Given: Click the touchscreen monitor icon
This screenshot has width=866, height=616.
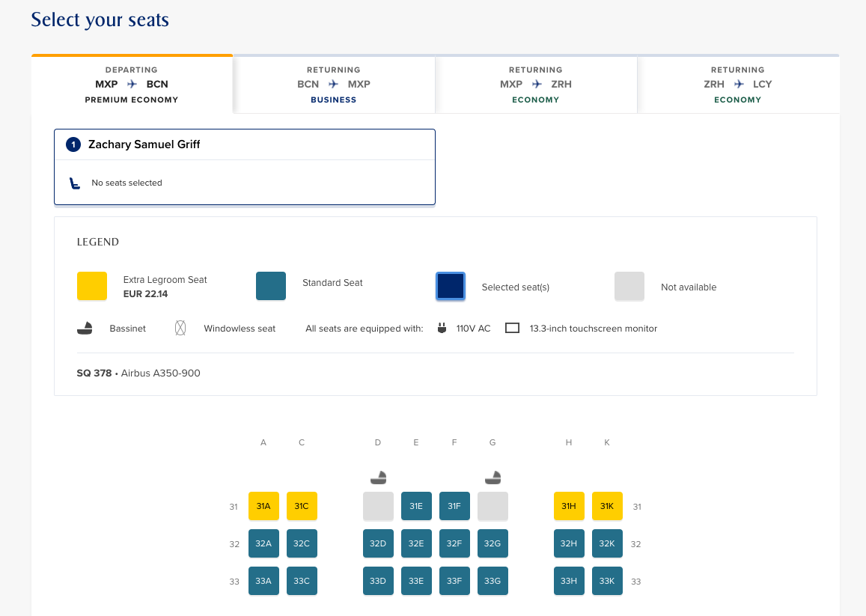Looking at the screenshot, I should click(512, 329).
